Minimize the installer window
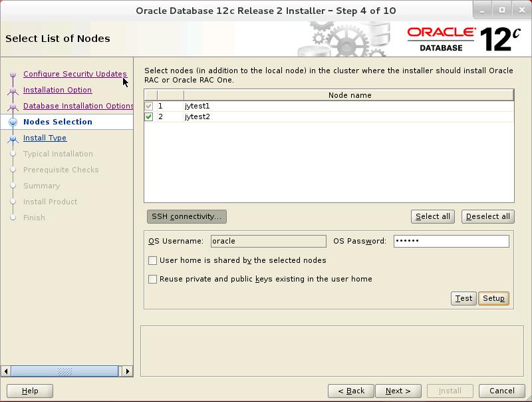The image size is (532, 402). coord(482,11)
